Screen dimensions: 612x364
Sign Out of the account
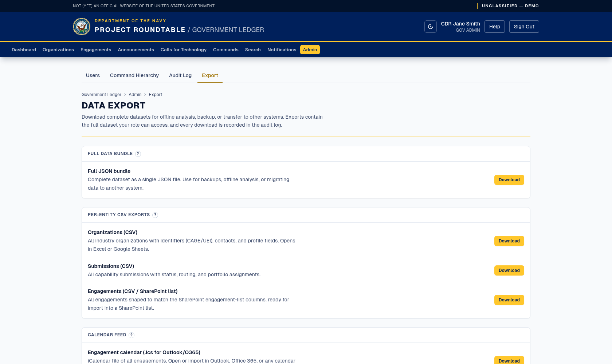click(x=524, y=27)
